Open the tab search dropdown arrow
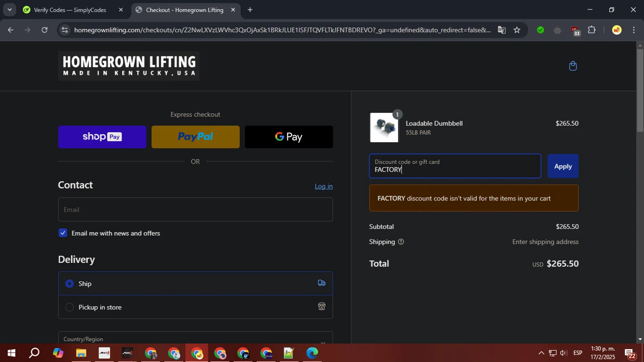The height and width of the screenshot is (362, 644). [9, 9]
